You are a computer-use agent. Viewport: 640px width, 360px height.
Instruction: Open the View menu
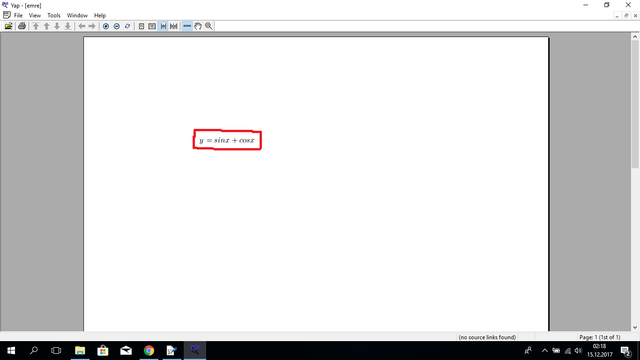pos(35,16)
